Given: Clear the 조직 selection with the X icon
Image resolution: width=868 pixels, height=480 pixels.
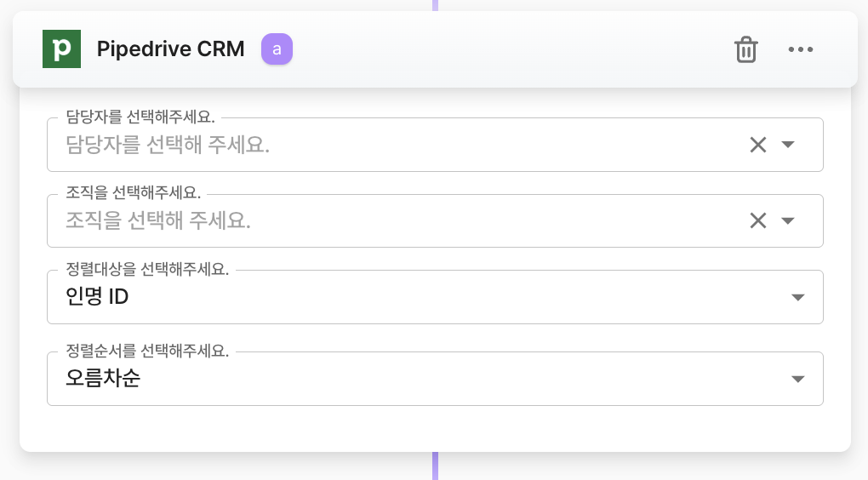Looking at the screenshot, I should coord(757,221).
